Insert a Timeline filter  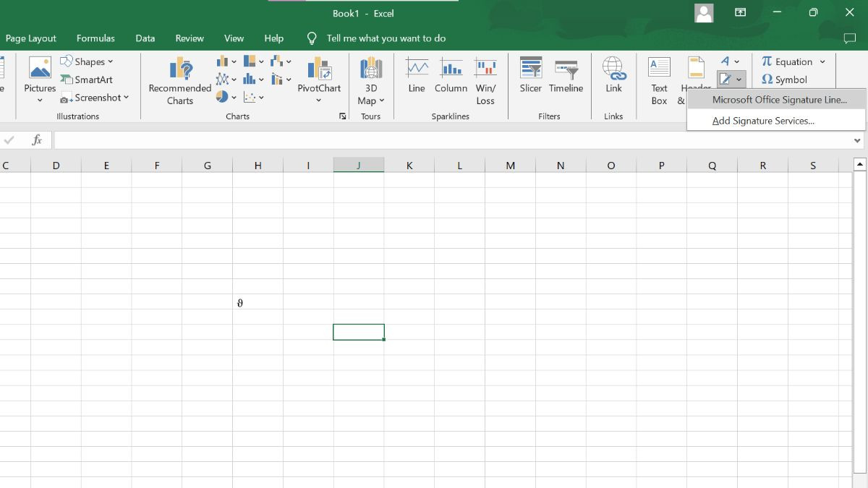[566, 75]
